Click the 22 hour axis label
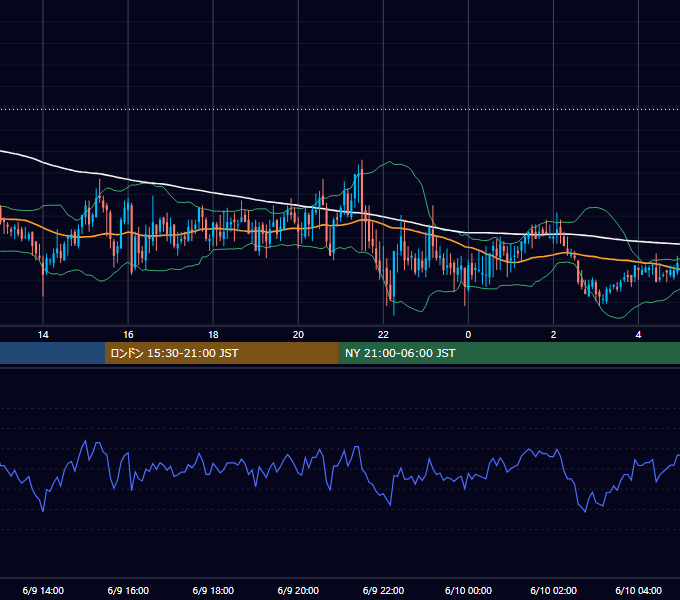Viewport: 680px width, 600px height. pyautogui.click(x=383, y=335)
